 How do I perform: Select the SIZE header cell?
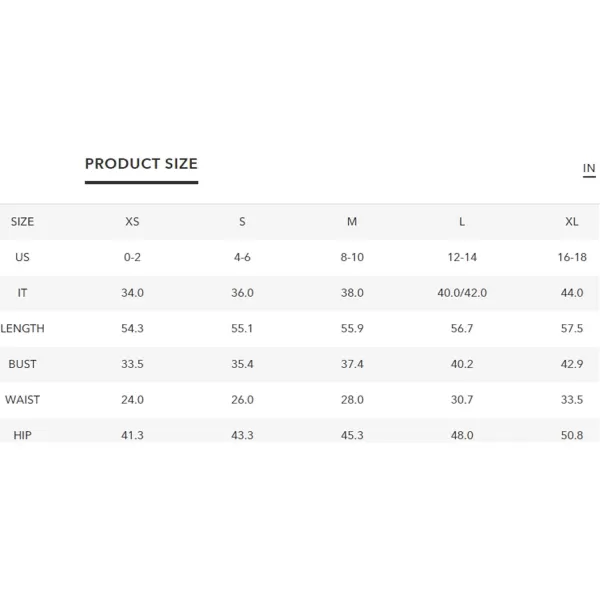pos(22,222)
